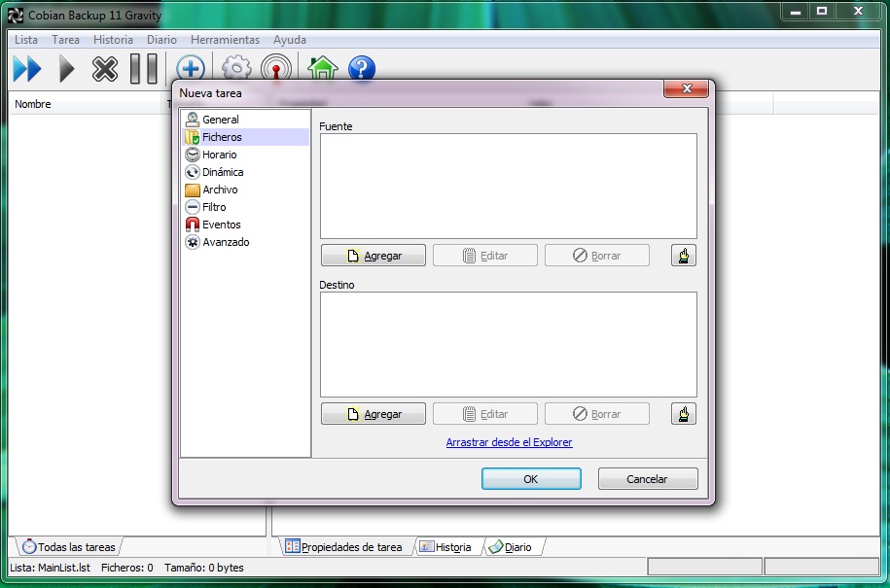
Task: Open help question mark icon
Action: (x=362, y=69)
